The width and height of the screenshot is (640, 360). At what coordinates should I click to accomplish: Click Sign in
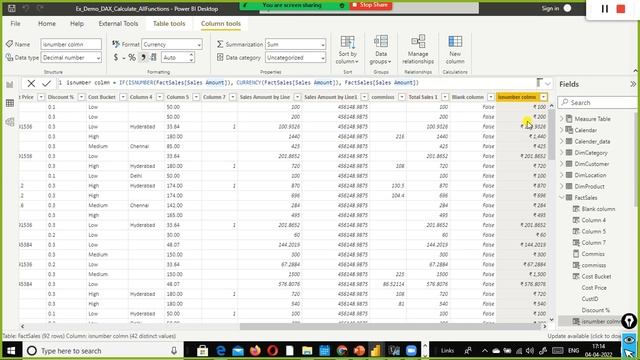point(550,9)
